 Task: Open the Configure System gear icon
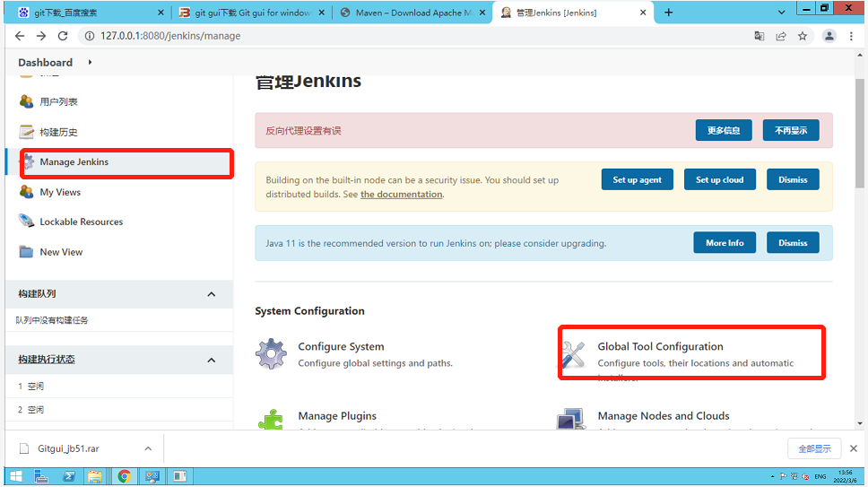pyautogui.click(x=271, y=353)
